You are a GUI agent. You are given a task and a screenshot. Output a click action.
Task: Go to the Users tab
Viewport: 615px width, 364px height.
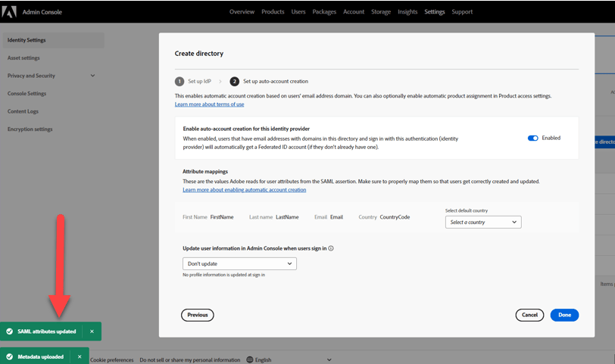[298, 12]
